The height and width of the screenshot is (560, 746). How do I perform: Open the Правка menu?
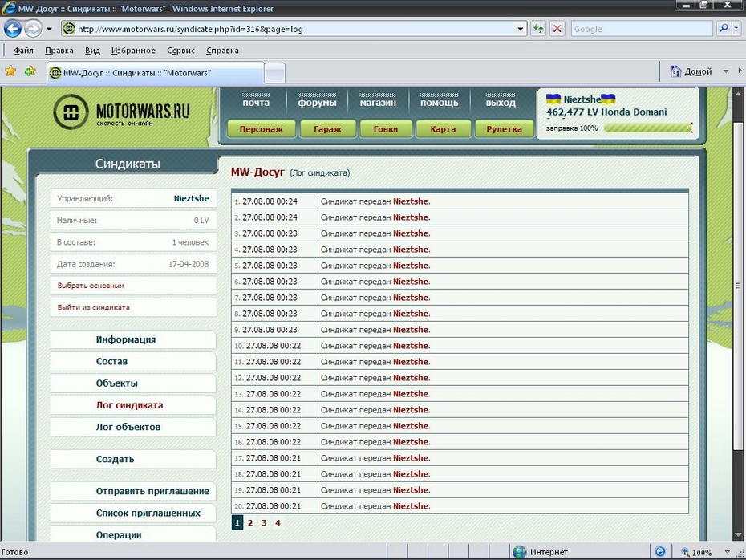click(59, 51)
